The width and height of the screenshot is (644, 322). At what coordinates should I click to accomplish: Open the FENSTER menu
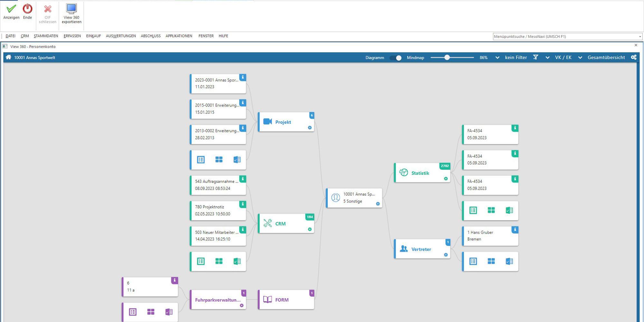click(x=206, y=36)
